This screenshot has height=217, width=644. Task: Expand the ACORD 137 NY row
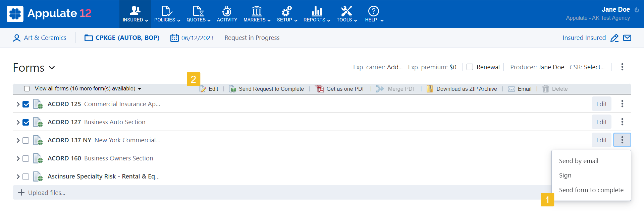click(x=18, y=140)
